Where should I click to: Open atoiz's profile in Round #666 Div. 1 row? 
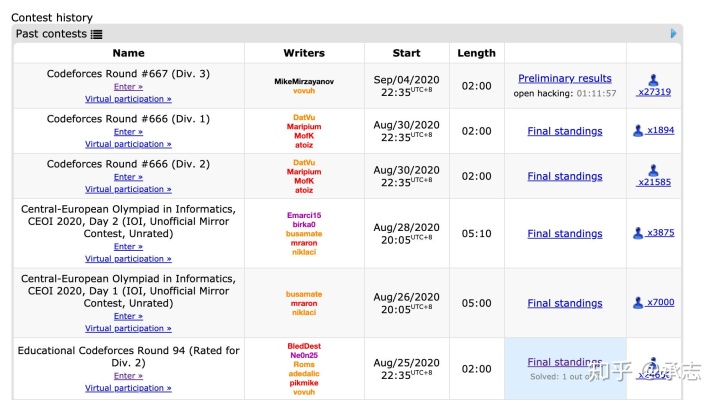tap(304, 145)
